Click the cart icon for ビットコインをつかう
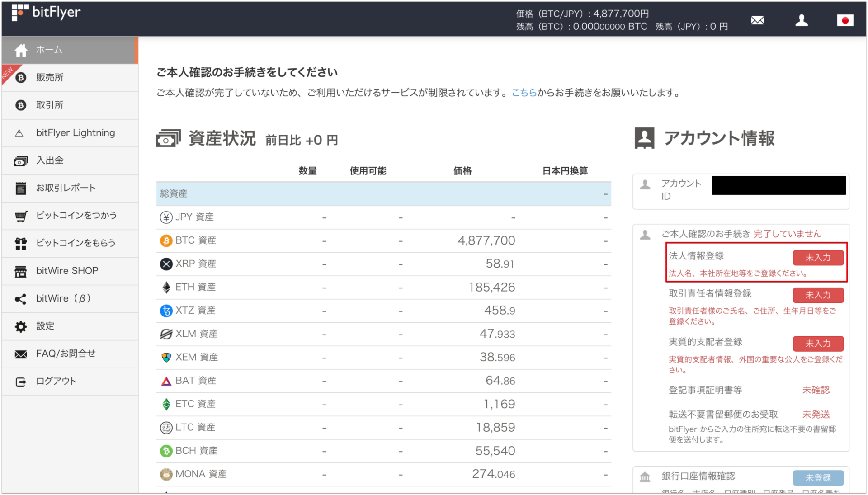The height and width of the screenshot is (495, 868). point(21,216)
